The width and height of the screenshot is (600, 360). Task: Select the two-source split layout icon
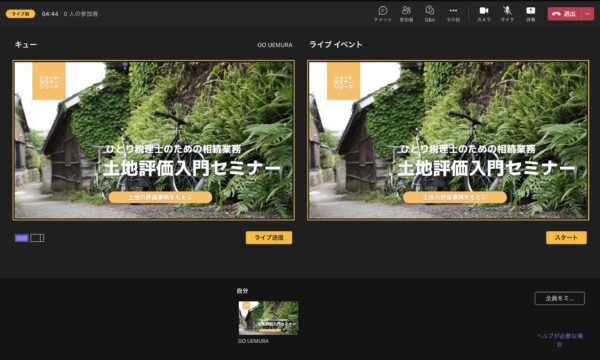click(38, 238)
